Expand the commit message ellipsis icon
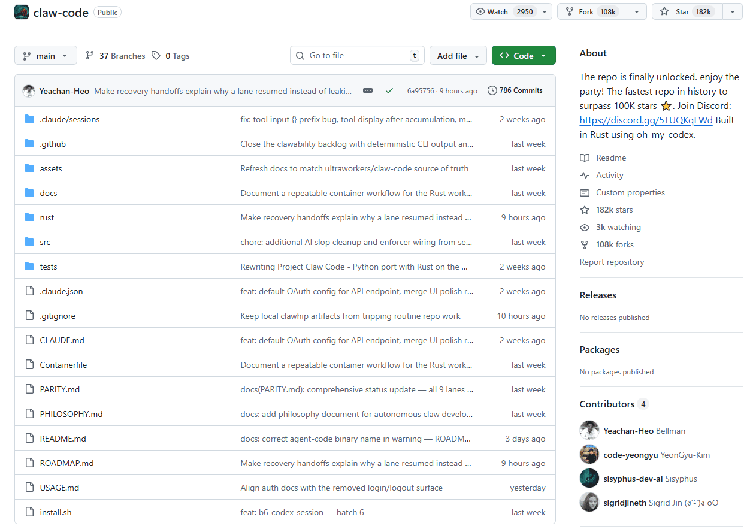Viewport: 756px width, 532px height. [368, 90]
